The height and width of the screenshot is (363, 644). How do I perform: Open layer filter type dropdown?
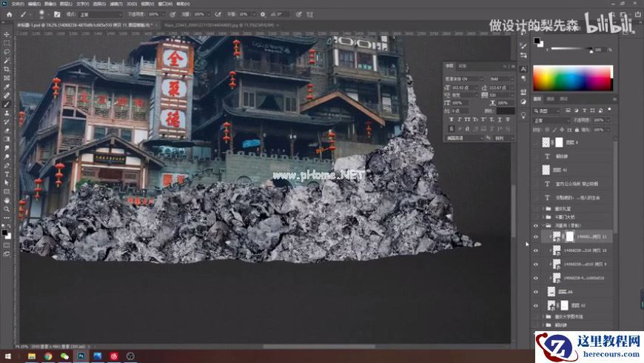(547, 110)
